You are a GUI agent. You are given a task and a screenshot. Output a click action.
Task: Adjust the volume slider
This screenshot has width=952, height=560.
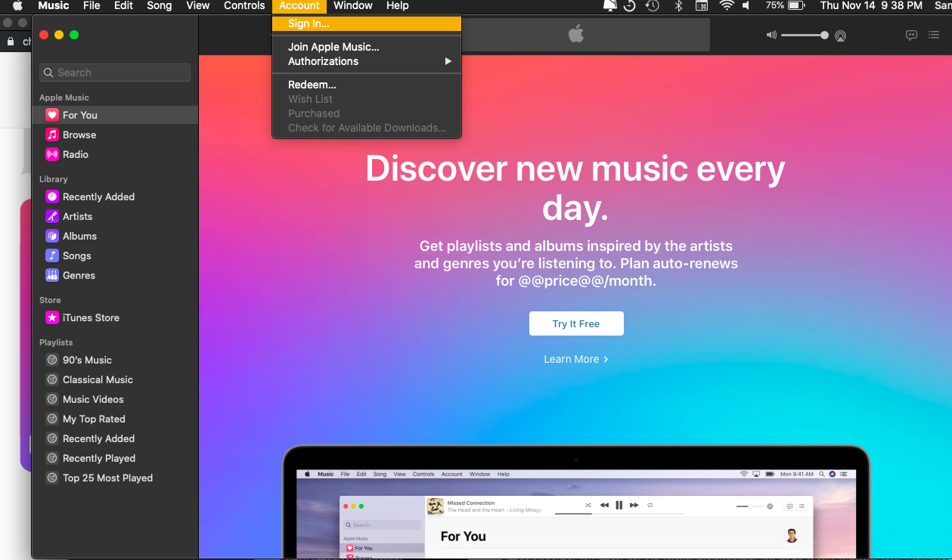pos(805,36)
